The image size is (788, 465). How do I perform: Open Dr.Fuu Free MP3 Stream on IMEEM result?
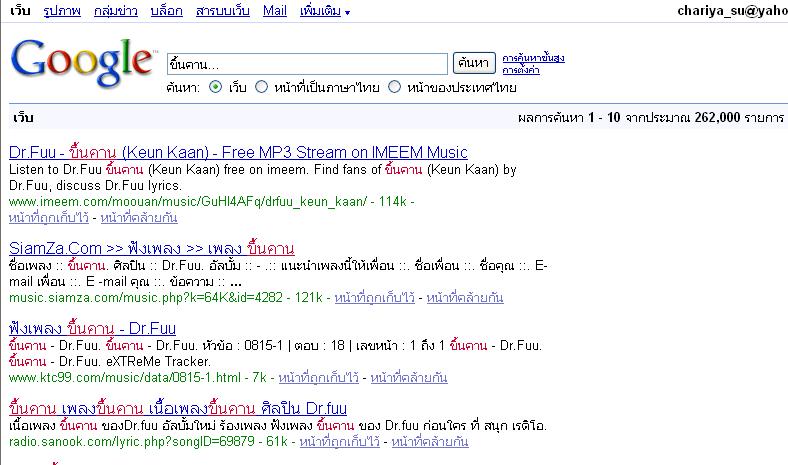238,152
